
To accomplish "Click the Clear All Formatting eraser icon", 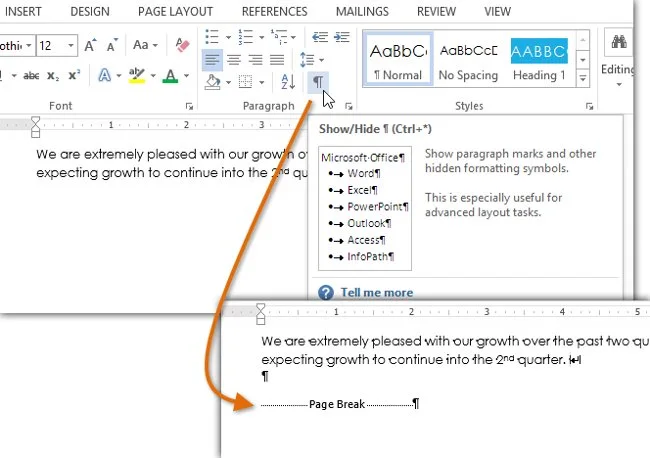I will pyautogui.click(x=182, y=45).
